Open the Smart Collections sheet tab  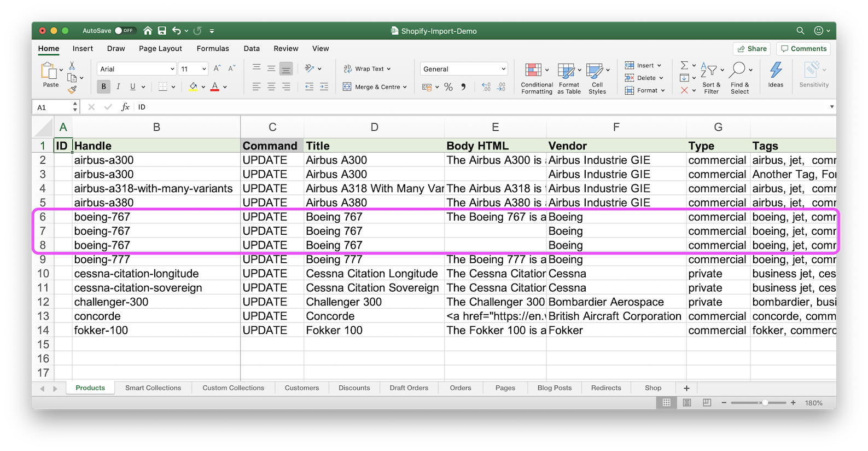coord(153,388)
